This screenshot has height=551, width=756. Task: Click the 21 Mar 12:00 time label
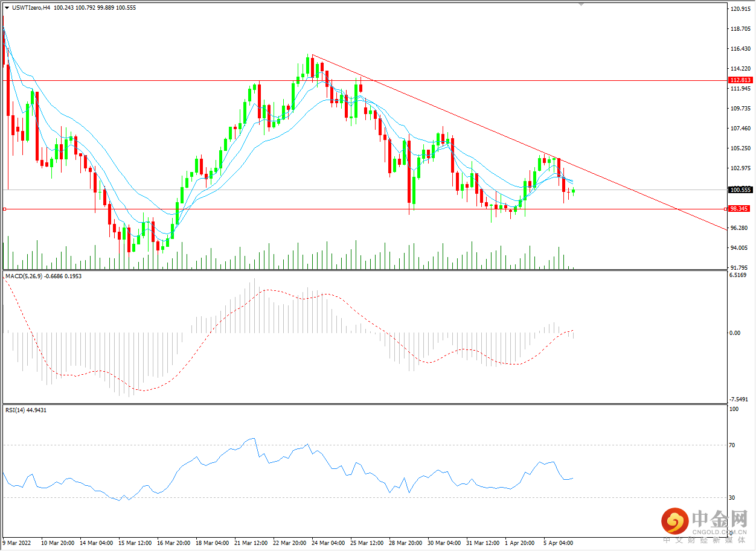(251, 543)
